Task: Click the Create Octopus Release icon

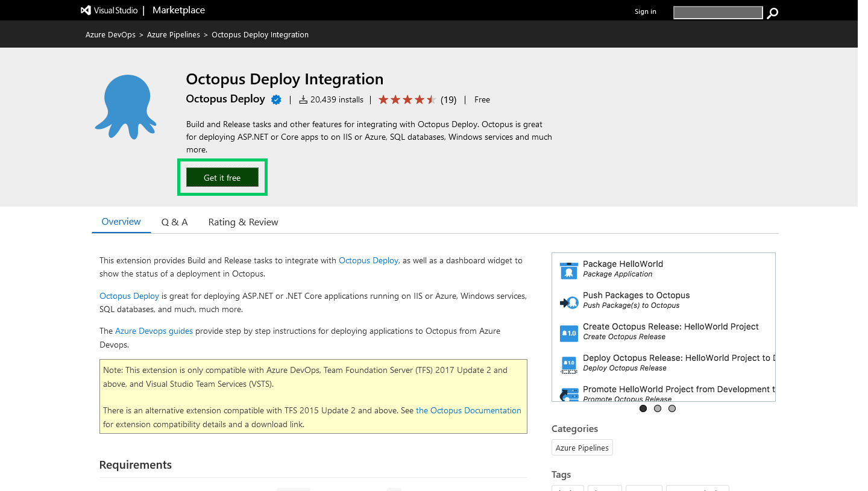Action: [569, 333]
